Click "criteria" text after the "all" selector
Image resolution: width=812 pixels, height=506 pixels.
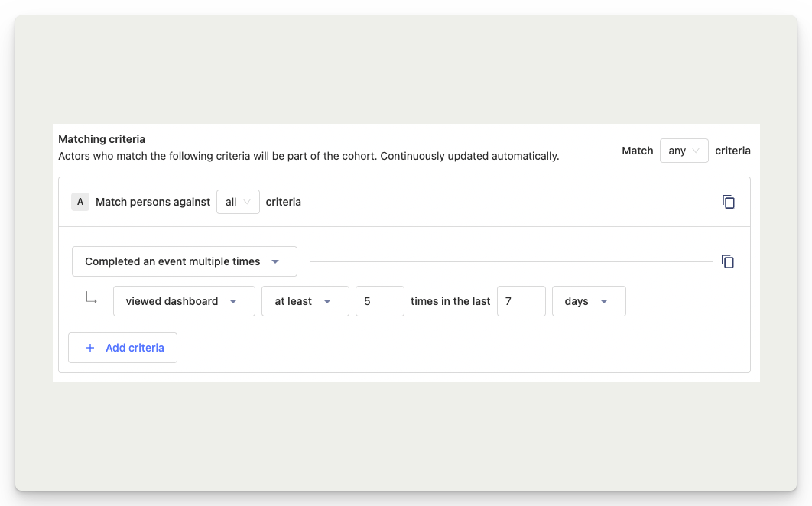tap(283, 202)
